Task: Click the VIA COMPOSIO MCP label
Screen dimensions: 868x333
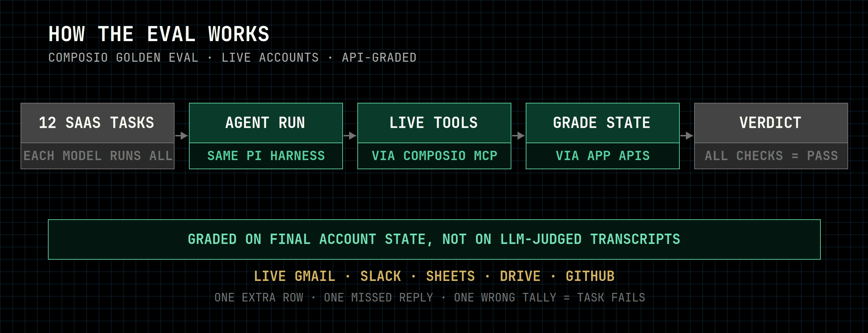Action: coord(434,156)
